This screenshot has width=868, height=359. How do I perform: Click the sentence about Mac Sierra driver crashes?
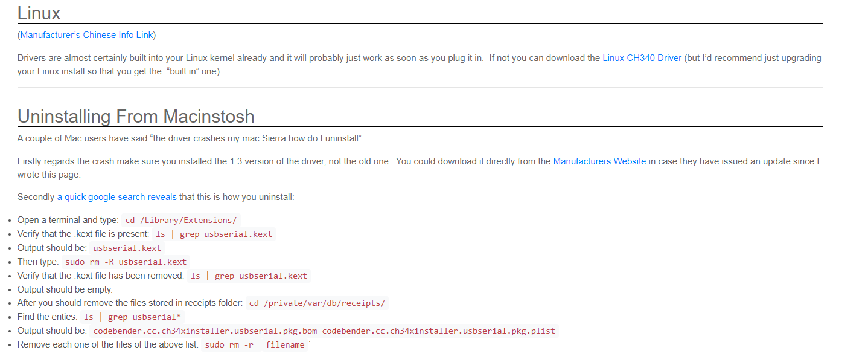pos(190,138)
